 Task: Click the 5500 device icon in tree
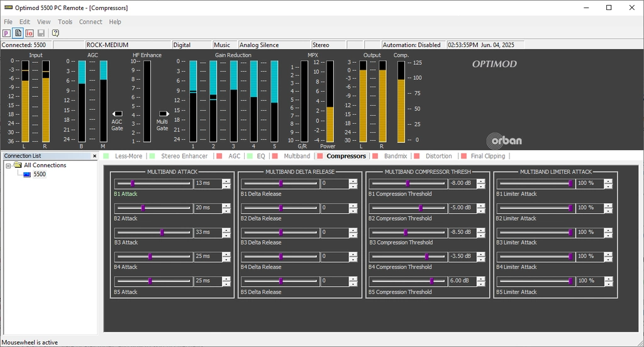pos(27,174)
